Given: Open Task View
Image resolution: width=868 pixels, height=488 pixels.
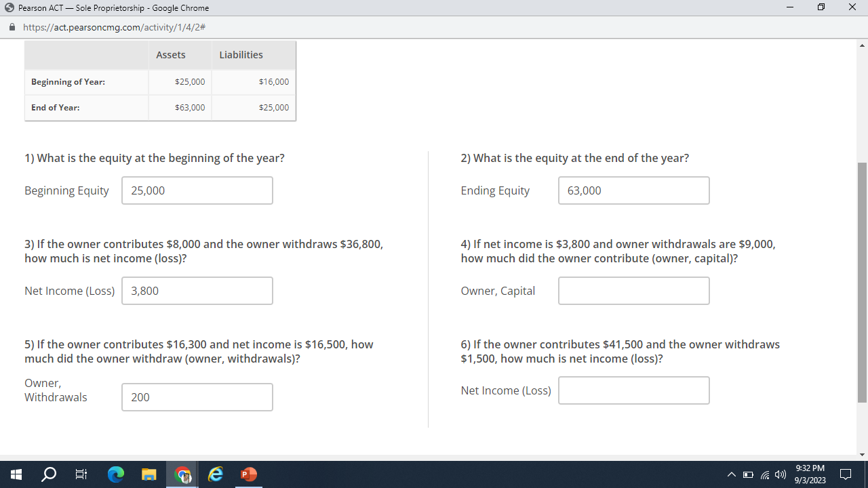Looking at the screenshot, I should click(x=81, y=474).
